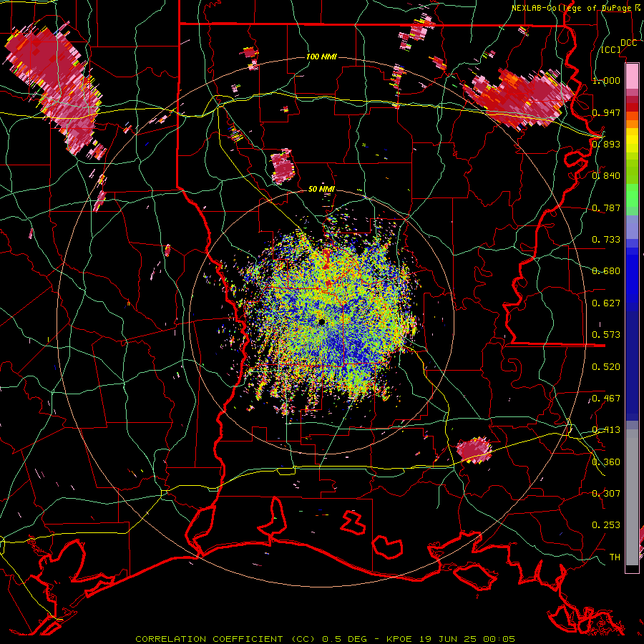Click the '50 NMI' range ring label
Image resolution: width=644 pixels, height=644 pixels.
coord(321,189)
